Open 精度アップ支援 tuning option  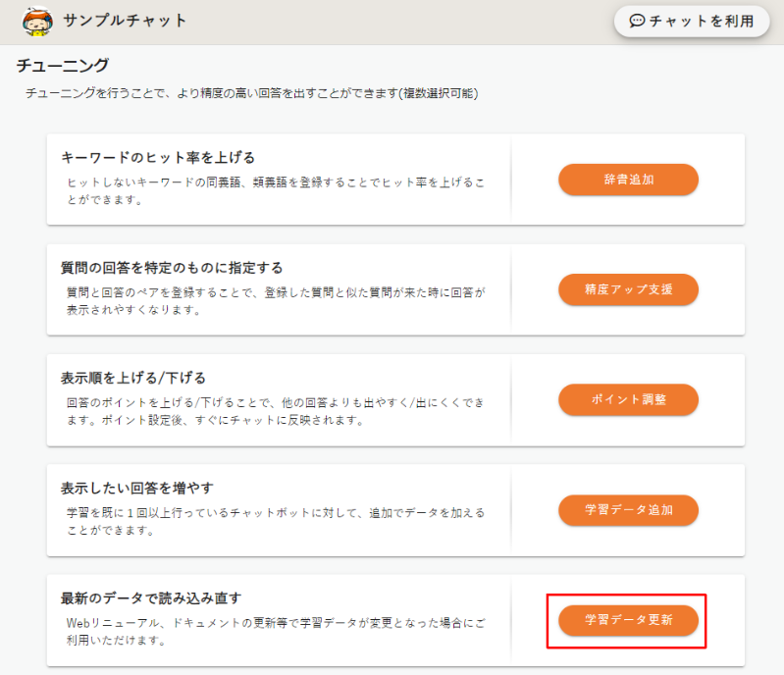[628, 289]
